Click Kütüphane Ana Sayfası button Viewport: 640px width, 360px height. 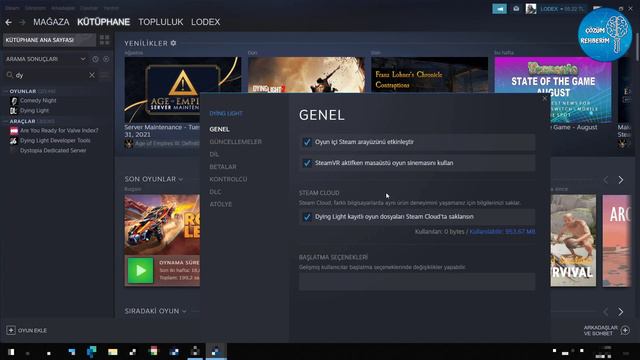49,40
